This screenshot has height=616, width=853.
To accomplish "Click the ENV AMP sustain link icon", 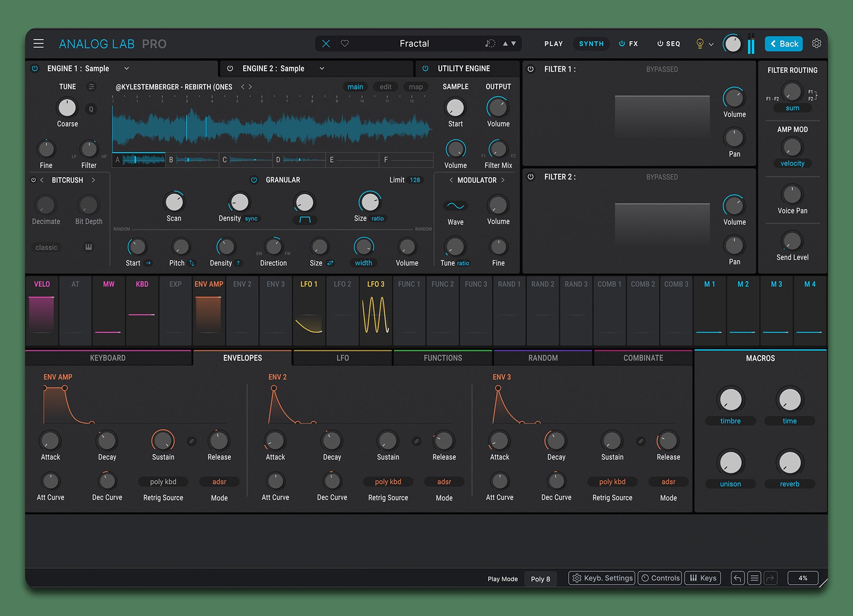I will (191, 441).
